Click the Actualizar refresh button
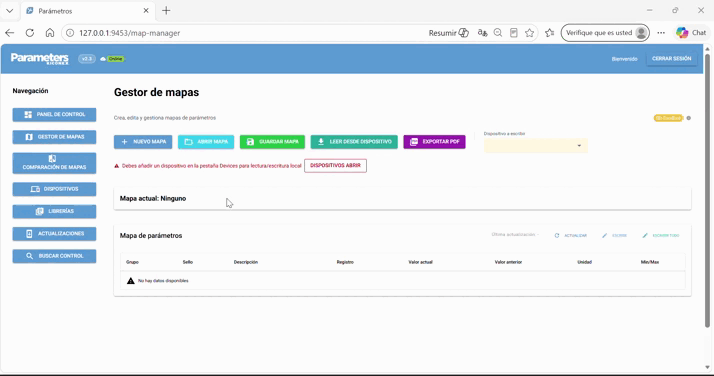 (x=571, y=235)
